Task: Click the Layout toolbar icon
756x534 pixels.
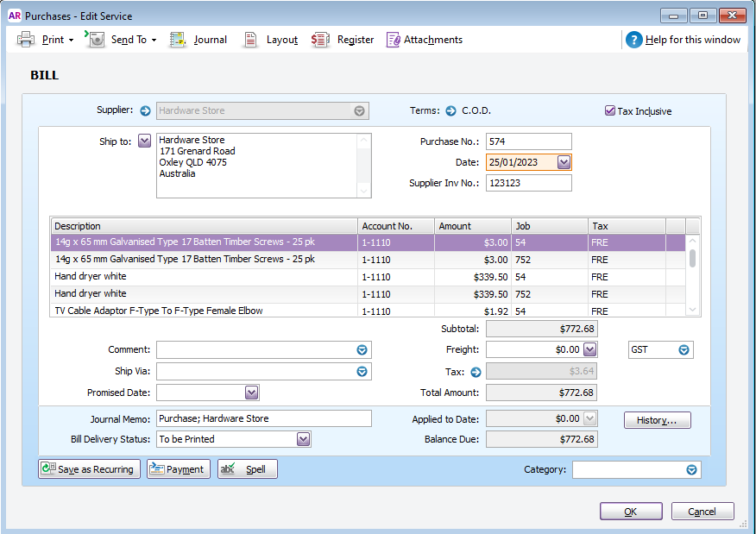Action: [x=270, y=39]
